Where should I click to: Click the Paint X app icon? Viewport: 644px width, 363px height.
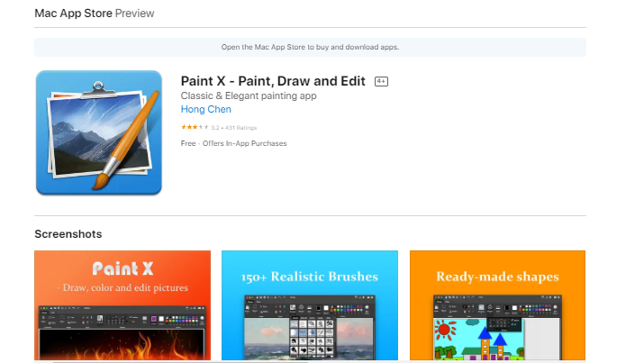(x=98, y=132)
